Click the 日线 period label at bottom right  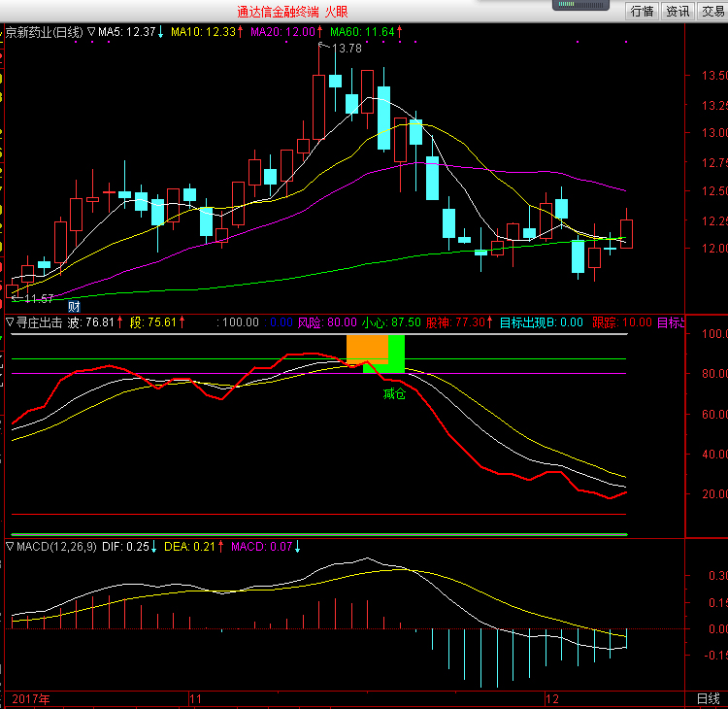[x=709, y=698]
